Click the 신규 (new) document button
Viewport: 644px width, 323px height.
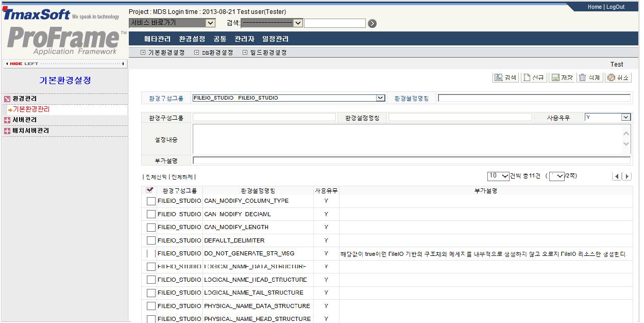coord(533,77)
